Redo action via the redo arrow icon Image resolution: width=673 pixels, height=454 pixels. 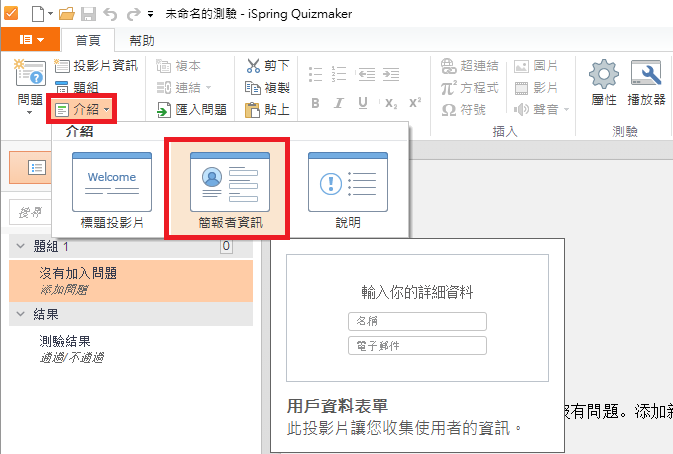133,14
